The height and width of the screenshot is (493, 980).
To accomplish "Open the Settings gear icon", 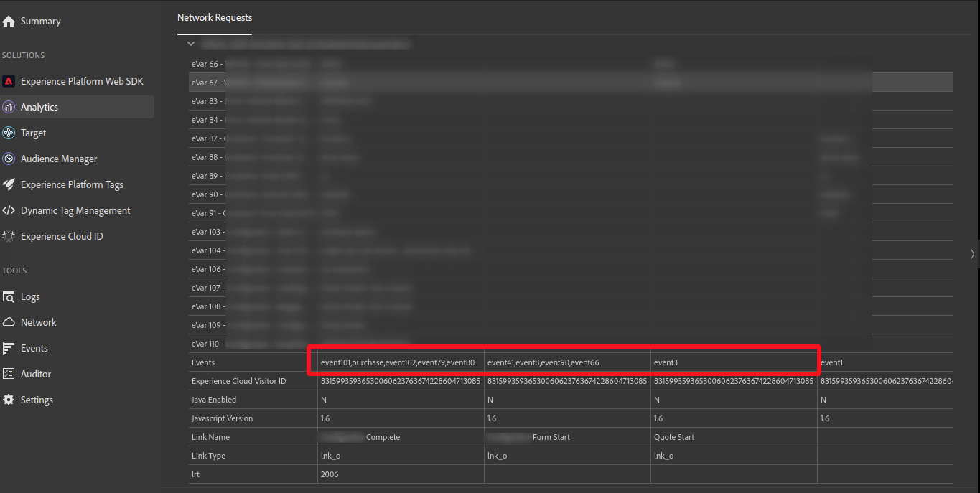I will [x=9, y=399].
